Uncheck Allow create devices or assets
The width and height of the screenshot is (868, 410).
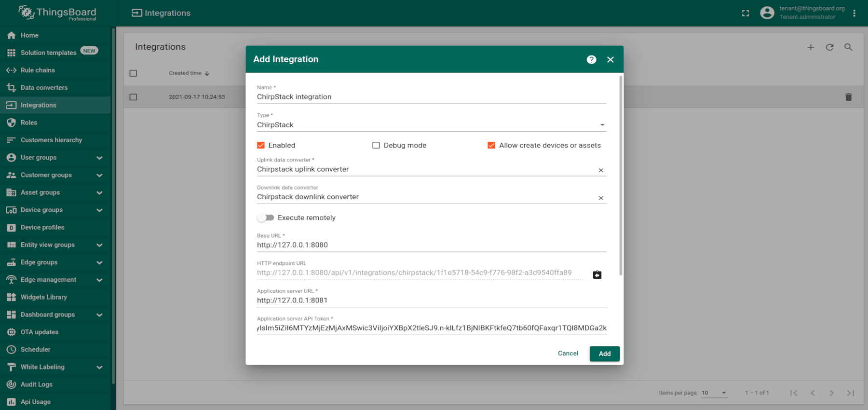tap(491, 145)
